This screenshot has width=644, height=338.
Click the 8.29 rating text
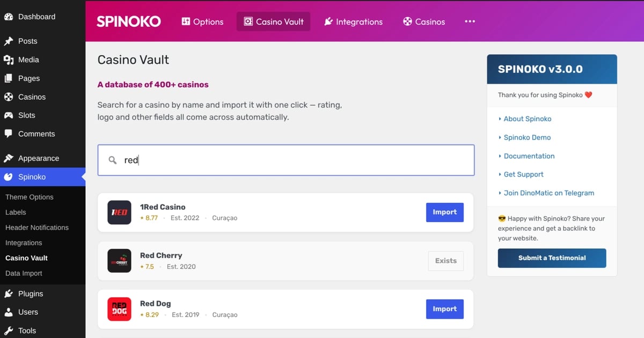click(152, 315)
